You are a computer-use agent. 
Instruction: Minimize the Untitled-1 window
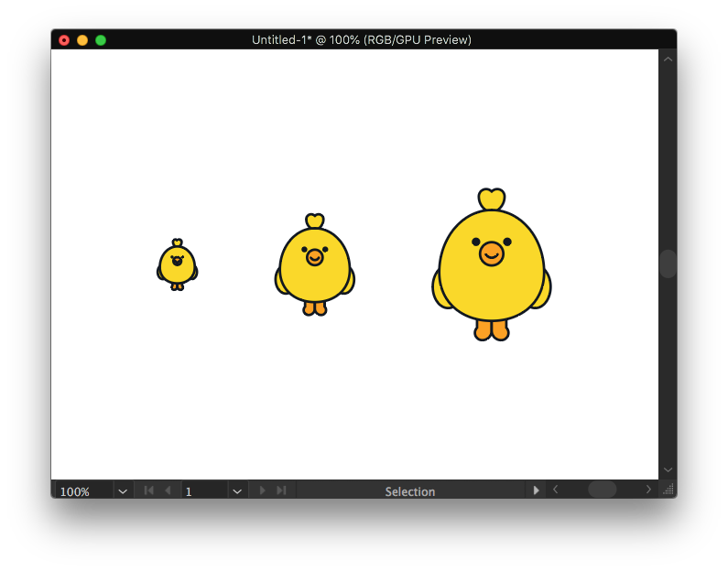pos(82,40)
